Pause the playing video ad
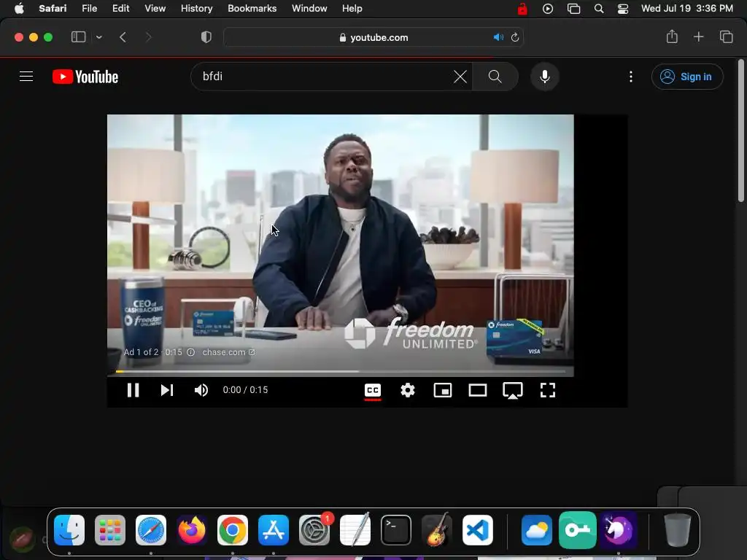This screenshot has width=747, height=560. click(x=133, y=390)
